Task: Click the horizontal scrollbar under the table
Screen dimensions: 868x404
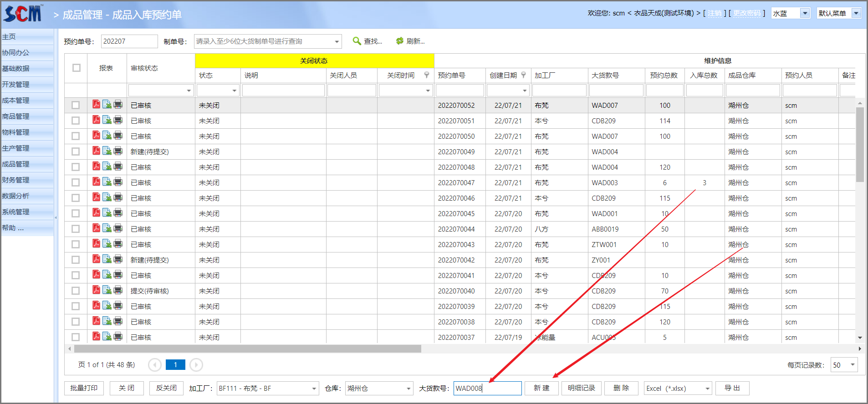Action: point(248,349)
